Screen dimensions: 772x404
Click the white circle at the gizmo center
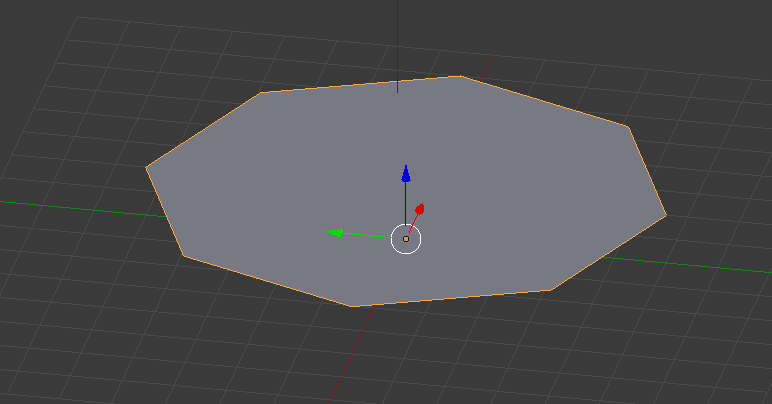[x=406, y=239]
